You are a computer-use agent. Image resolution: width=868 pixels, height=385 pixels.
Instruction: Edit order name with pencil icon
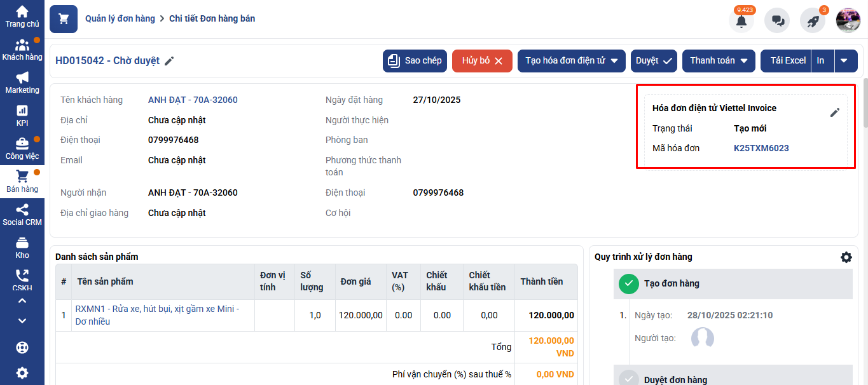(x=169, y=61)
